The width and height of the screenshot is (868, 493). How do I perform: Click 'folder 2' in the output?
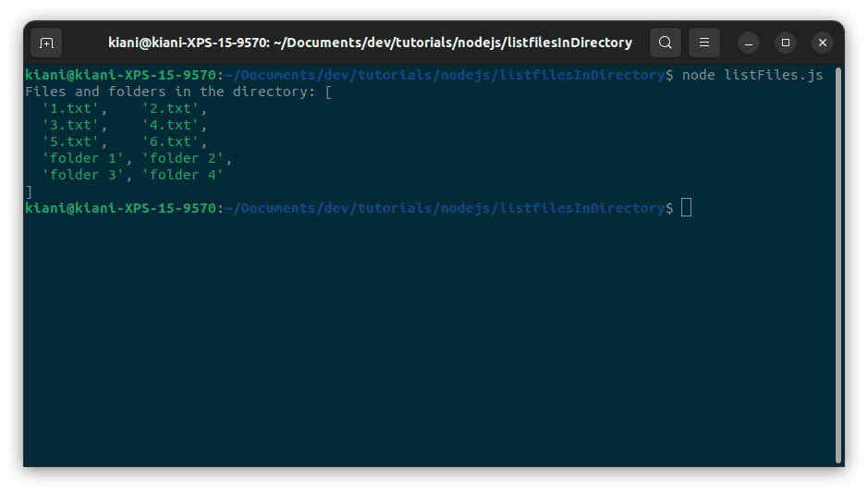click(x=183, y=158)
